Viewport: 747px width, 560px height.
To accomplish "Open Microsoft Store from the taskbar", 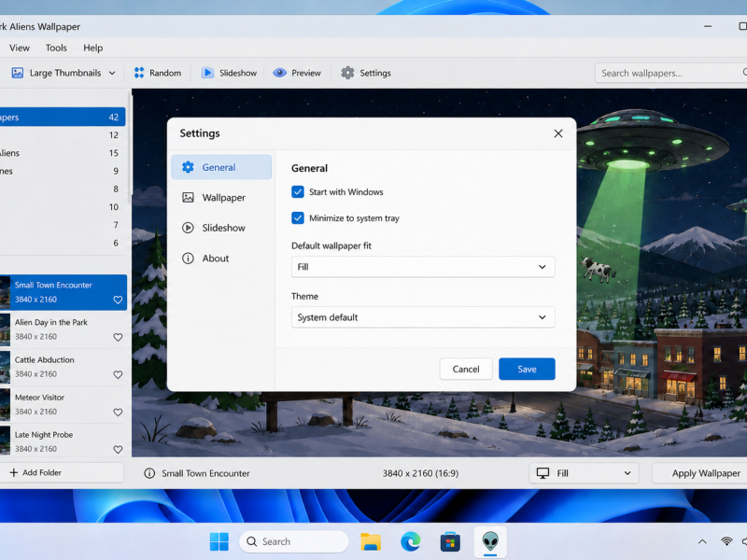I will click(450, 542).
